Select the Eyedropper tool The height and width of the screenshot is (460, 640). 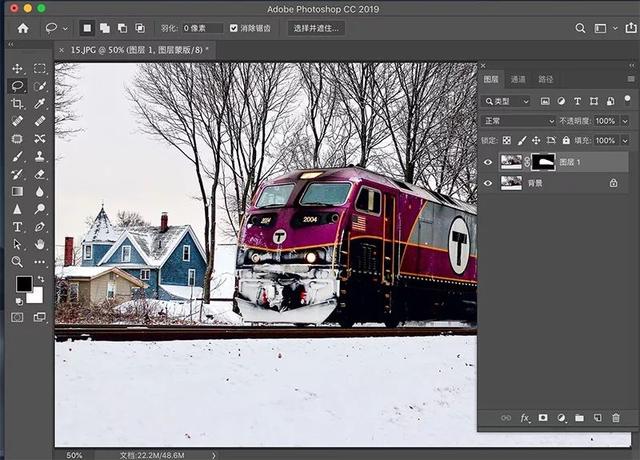[40, 103]
